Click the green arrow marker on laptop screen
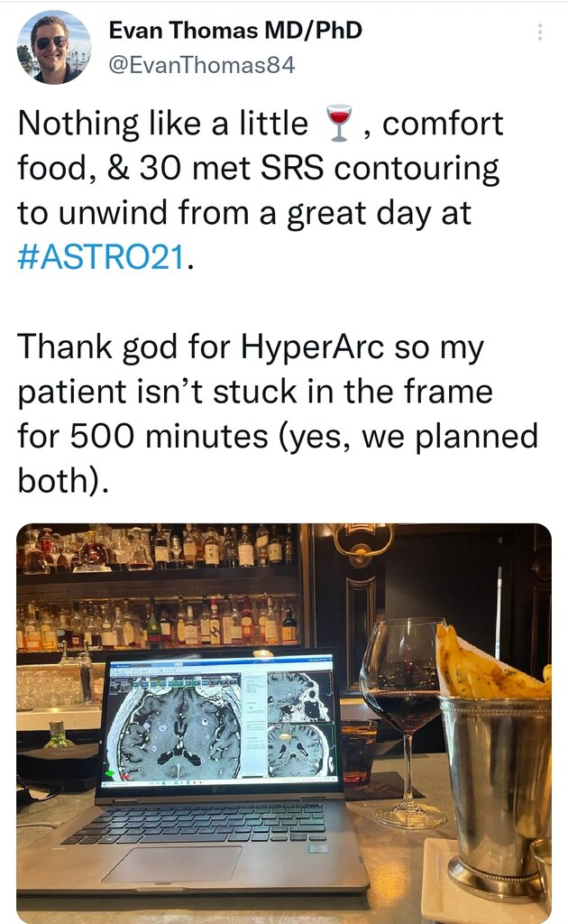This screenshot has width=568, height=924. pos(109,773)
